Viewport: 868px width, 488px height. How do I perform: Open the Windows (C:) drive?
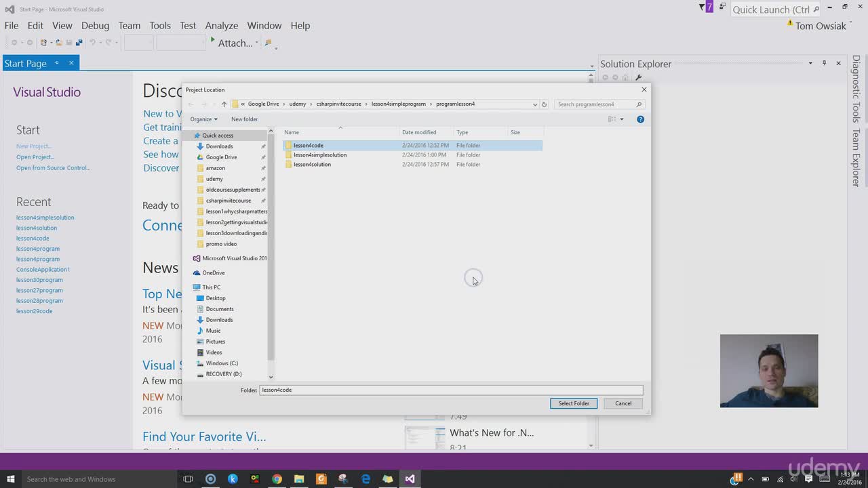(x=222, y=363)
